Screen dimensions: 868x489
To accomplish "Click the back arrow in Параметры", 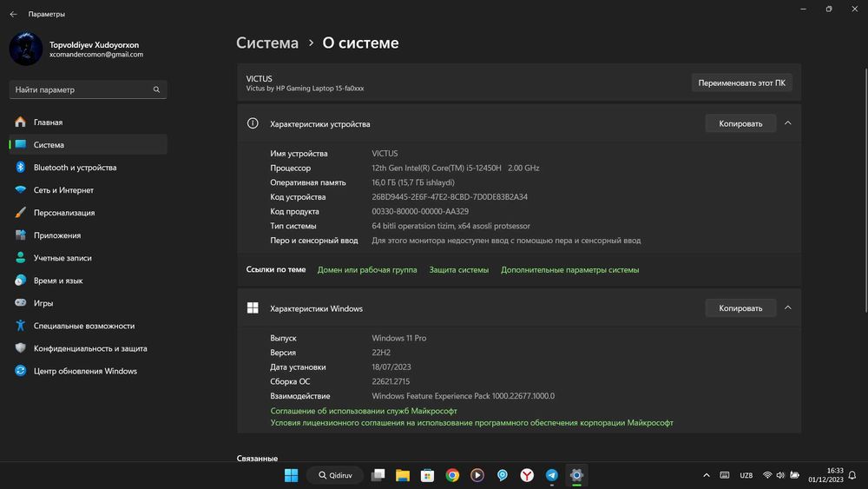I will [x=13, y=14].
